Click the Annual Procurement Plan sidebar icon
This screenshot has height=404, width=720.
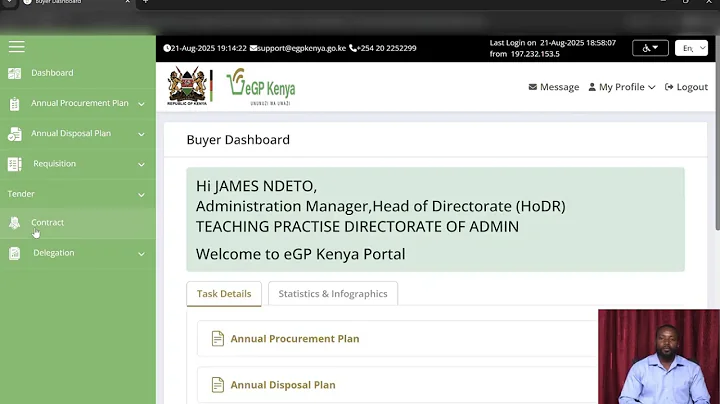pyautogui.click(x=14, y=104)
